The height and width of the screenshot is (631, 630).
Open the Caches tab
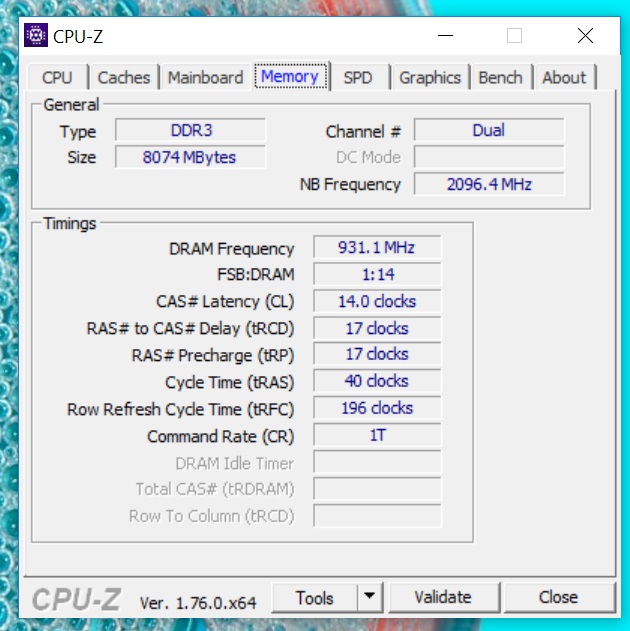pyautogui.click(x=124, y=77)
